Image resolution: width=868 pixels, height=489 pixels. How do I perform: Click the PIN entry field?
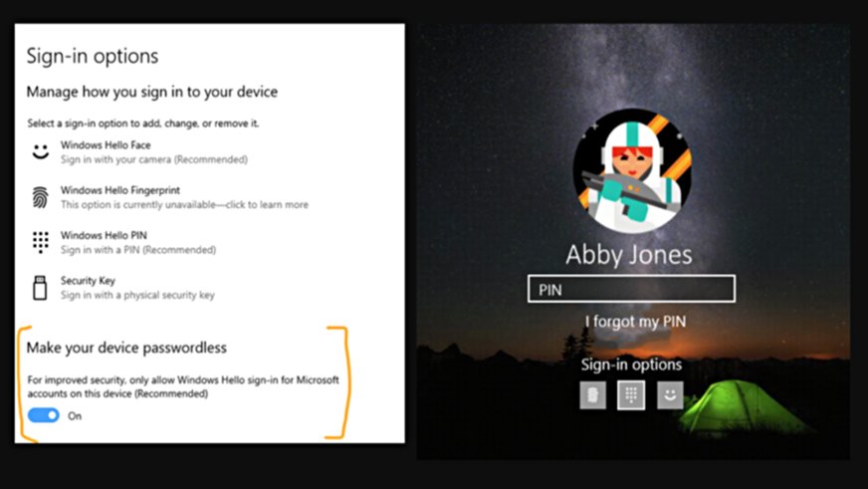[x=631, y=289]
